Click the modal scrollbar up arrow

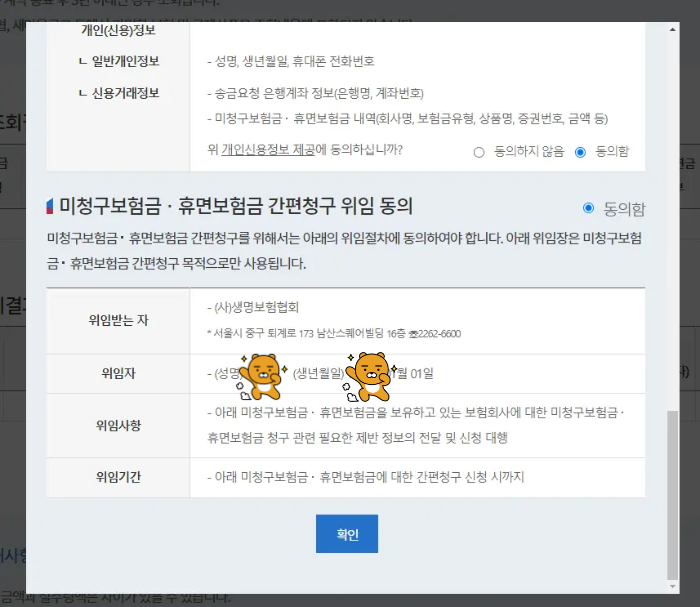point(672,29)
